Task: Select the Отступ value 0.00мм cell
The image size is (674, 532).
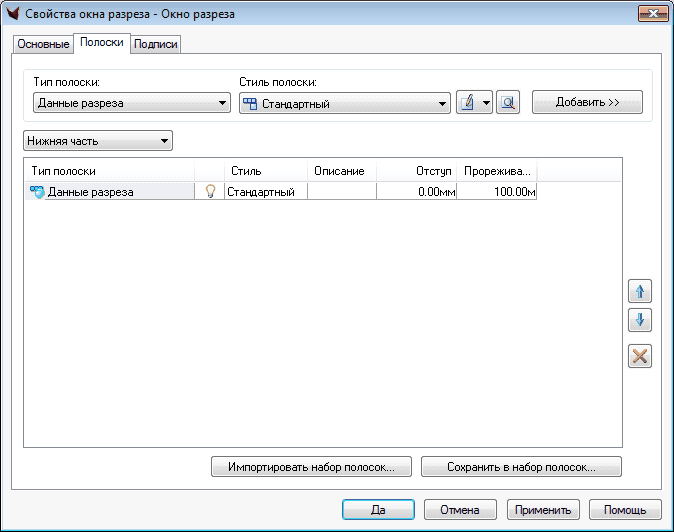Action: click(x=416, y=191)
